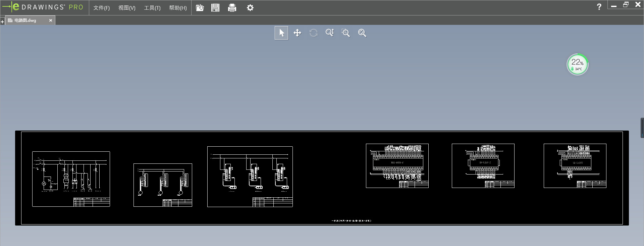Activate the Select arrow tool

(281, 33)
